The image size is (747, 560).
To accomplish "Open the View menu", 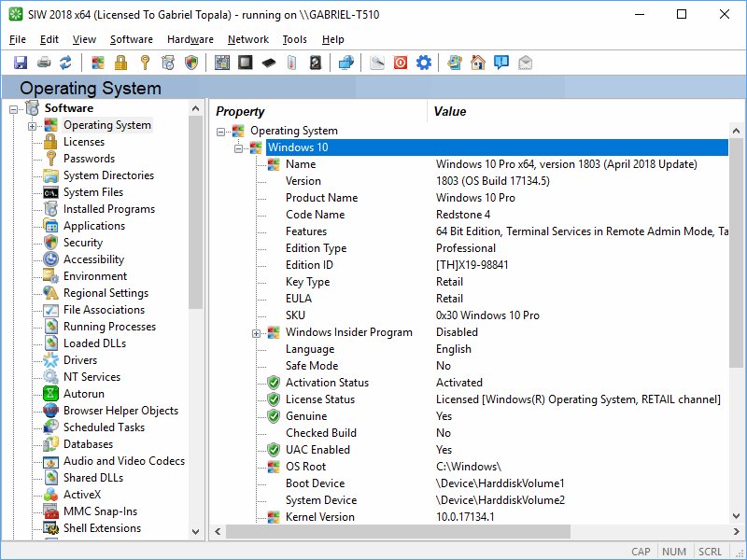I will [84, 39].
